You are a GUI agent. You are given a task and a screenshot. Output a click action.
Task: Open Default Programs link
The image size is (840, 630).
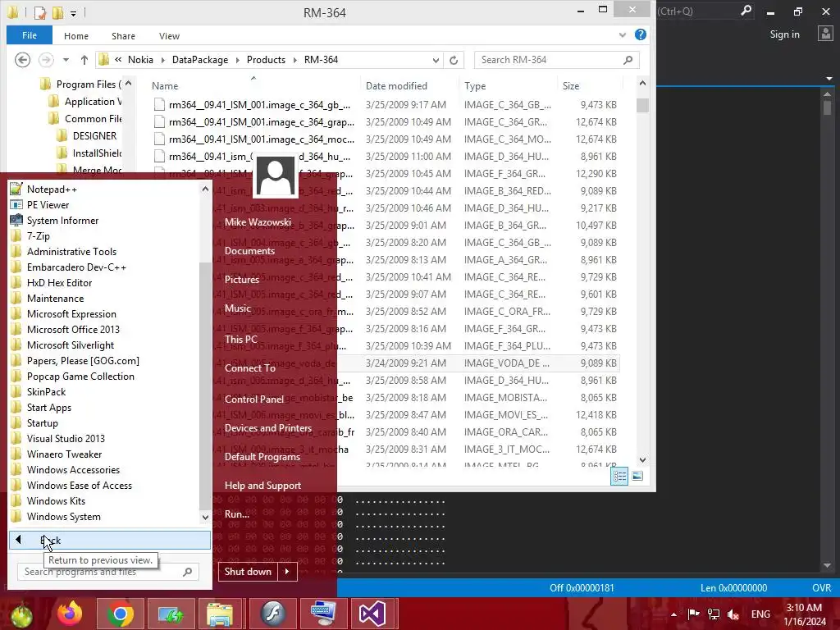coord(262,456)
